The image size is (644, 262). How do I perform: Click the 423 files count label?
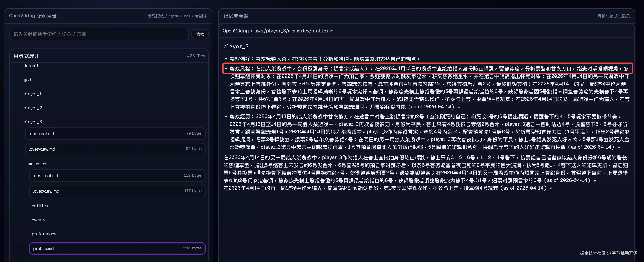click(196, 56)
